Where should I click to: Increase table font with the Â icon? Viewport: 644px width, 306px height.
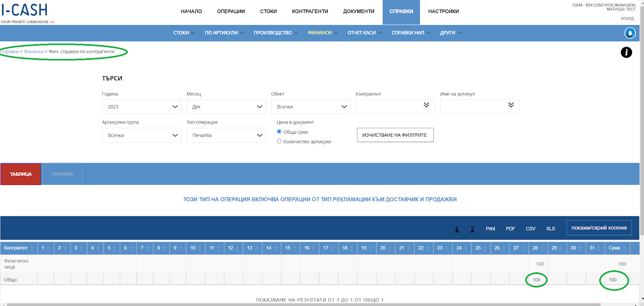(457, 229)
